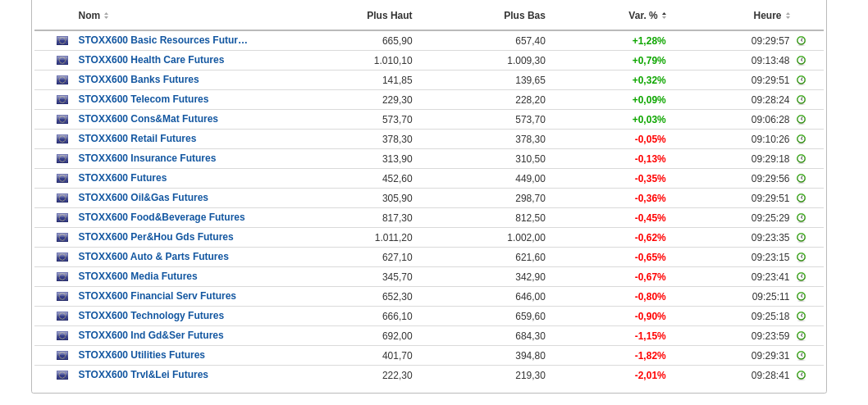Viewport: 868px width, 405px height.
Task: Open the STOXX600 Cons&Mat Futures link
Action: 148,119
